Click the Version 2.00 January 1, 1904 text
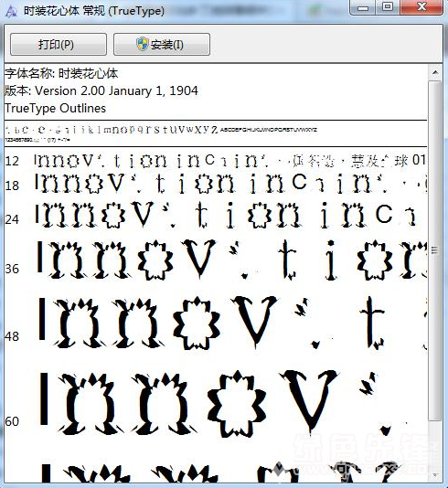448x488 pixels. [116, 90]
